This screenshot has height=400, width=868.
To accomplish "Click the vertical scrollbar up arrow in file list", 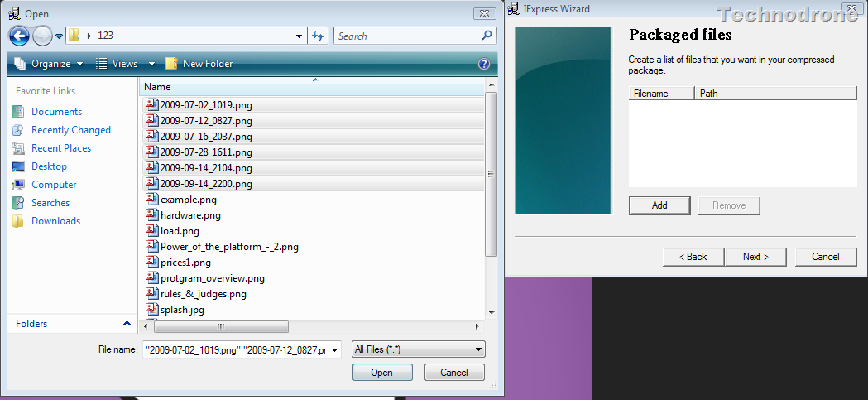I will pos(491,85).
